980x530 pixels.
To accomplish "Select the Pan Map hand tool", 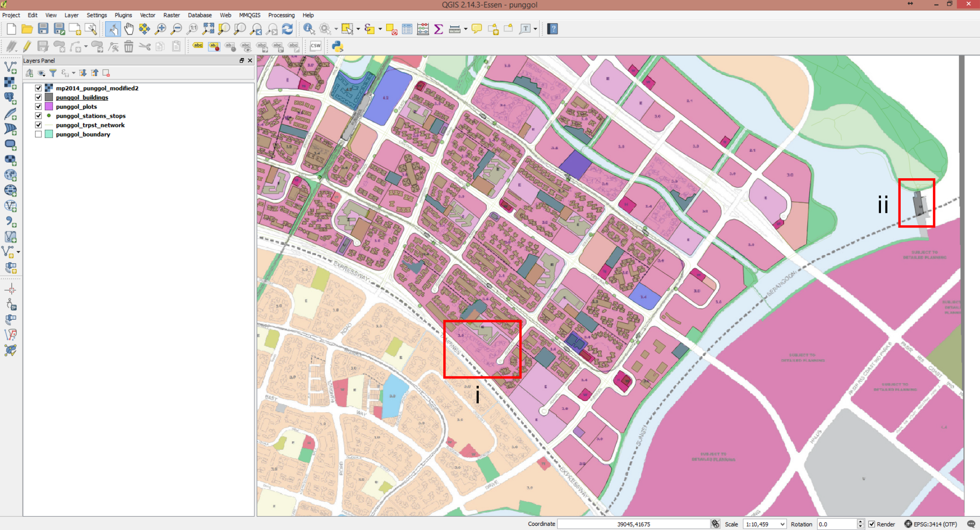I will click(129, 29).
